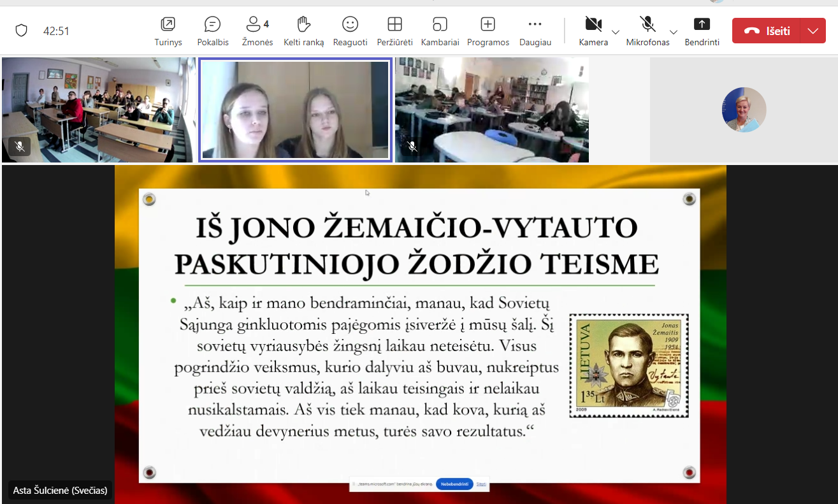The height and width of the screenshot is (504, 838).
Task: Click the meeting timer 42:51
Action: 56,31
